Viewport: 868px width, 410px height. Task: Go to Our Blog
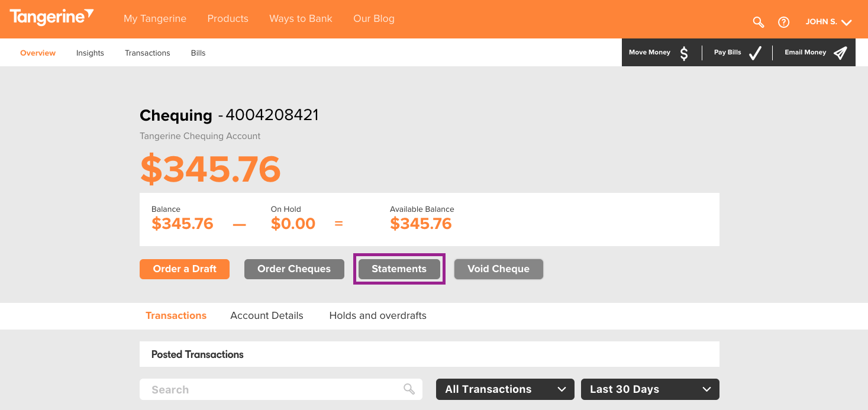tap(374, 18)
